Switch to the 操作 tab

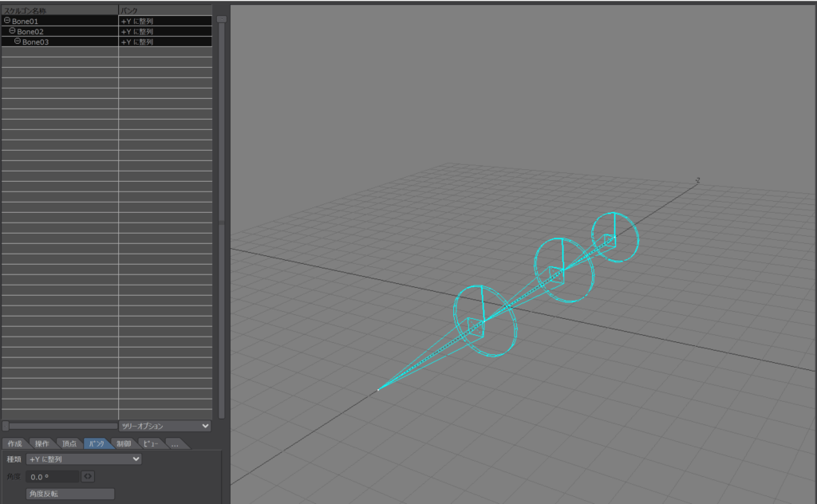point(41,443)
